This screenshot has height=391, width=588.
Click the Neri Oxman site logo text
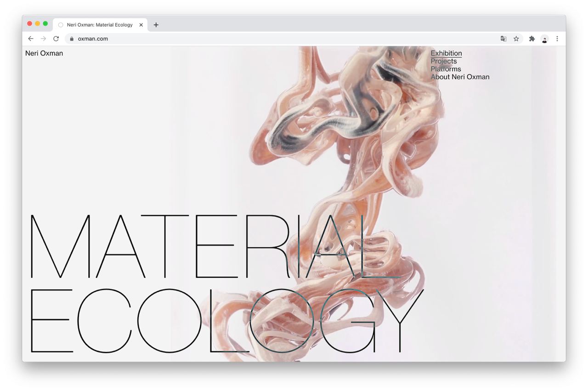[x=44, y=53]
